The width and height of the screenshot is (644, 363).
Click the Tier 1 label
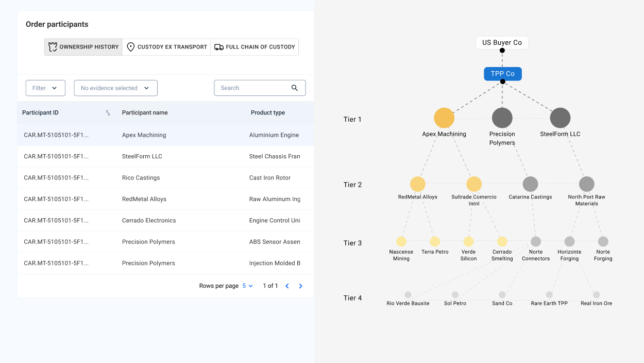pyautogui.click(x=353, y=119)
